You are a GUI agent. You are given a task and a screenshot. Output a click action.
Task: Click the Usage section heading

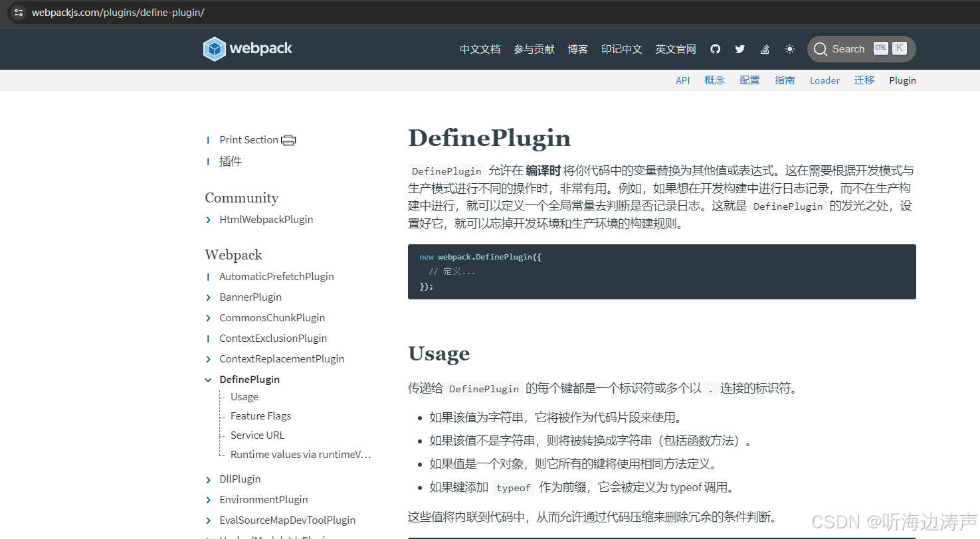click(439, 353)
